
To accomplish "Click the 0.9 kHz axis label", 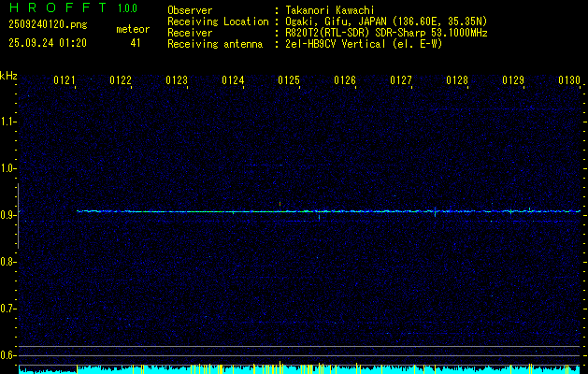I will pos(7,215).
